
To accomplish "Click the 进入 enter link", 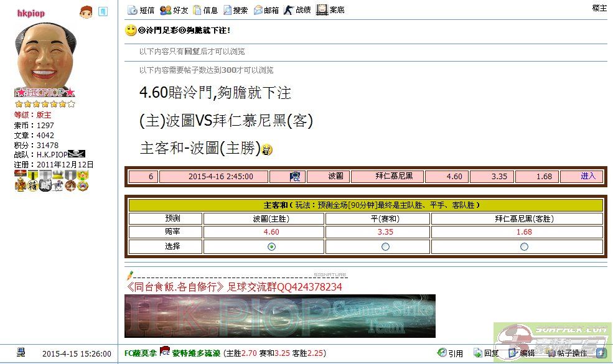I will coord(586,176).
